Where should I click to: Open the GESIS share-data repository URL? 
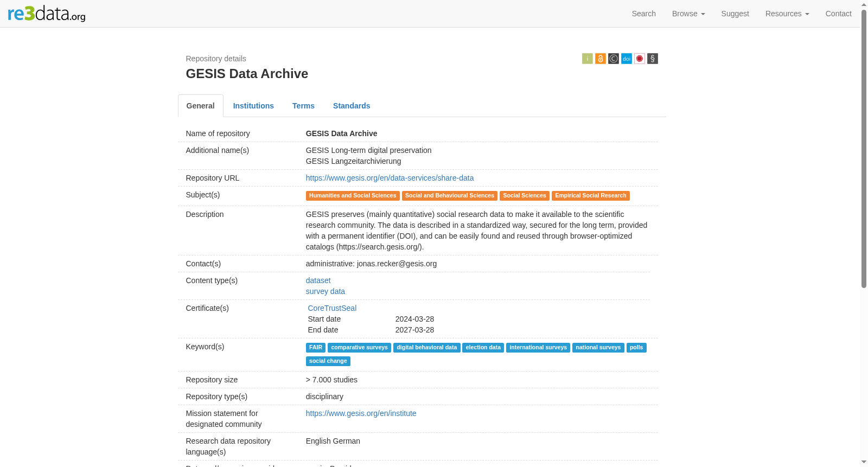(x=390, y=178)
